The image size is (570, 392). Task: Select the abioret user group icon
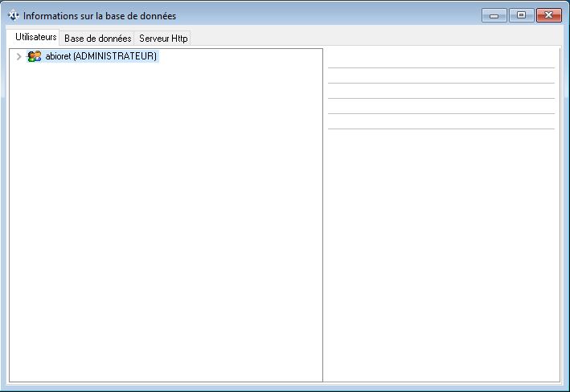(34, 57)
